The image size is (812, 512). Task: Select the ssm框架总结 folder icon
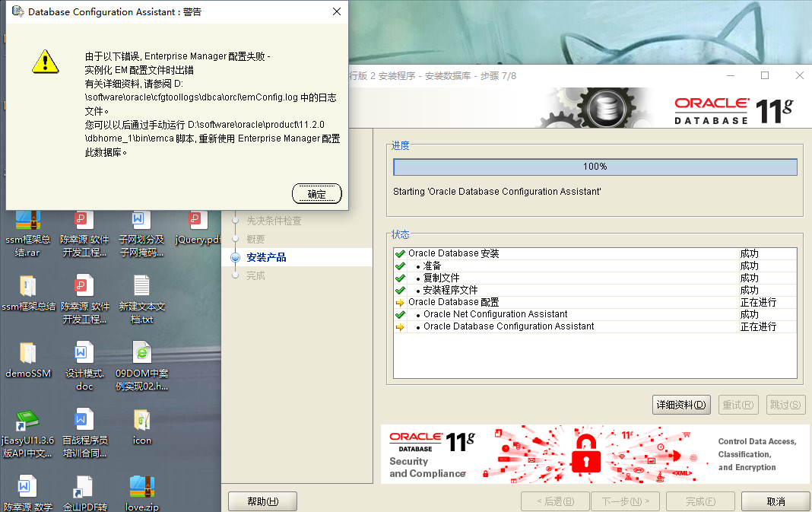[x=28, y=285]
